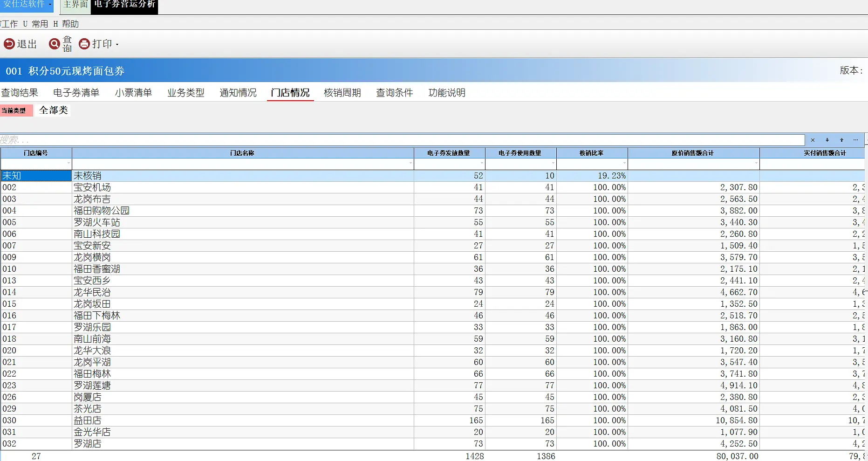This screenshot has width=868, height=461.
Task: Click the 罗湖火车站 store cell
Action: pos(243,222)
